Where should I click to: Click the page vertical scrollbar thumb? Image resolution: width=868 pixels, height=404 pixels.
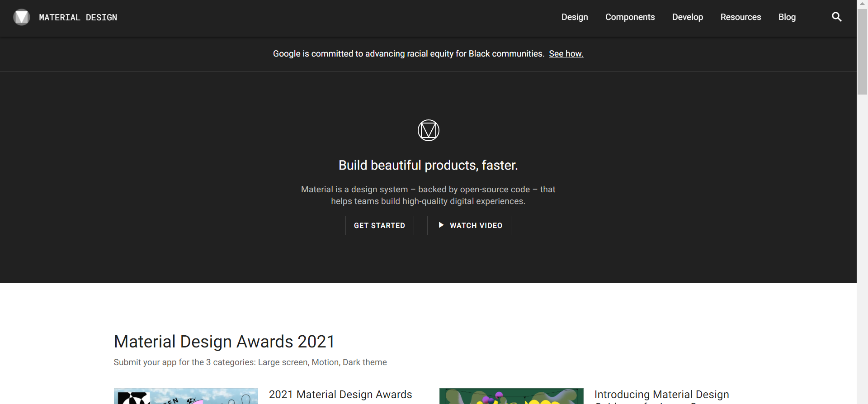point(862,52)
